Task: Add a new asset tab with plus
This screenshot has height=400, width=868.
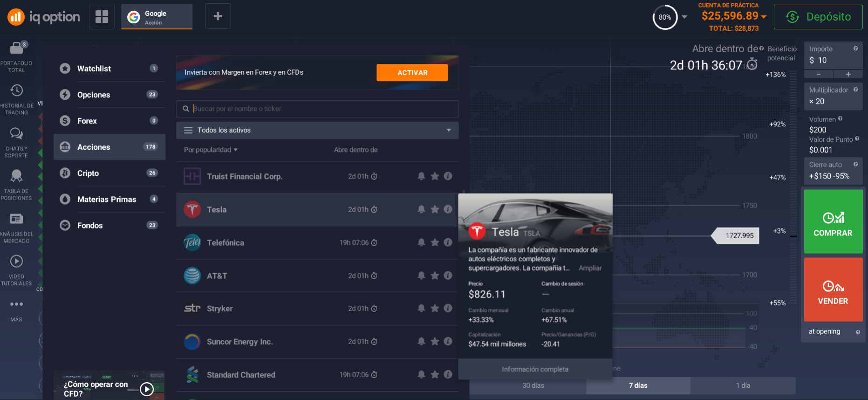Action: (x=218, y=16)
